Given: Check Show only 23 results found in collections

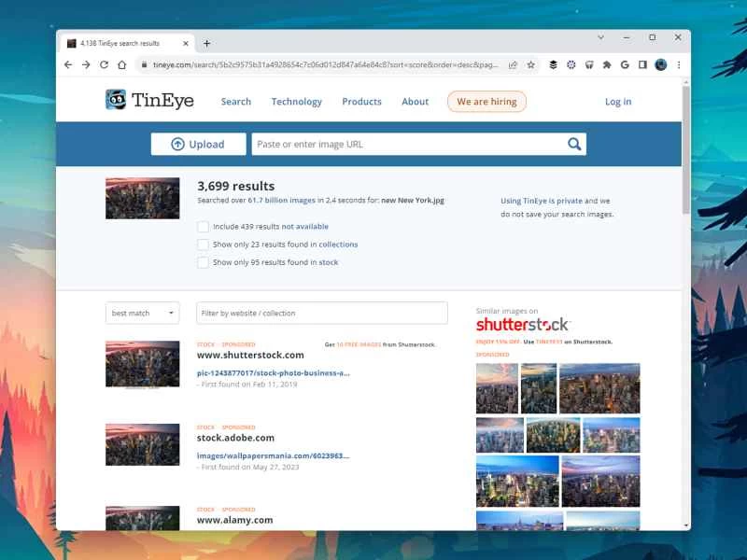Looking at the screenshot, I should [203, 244].
